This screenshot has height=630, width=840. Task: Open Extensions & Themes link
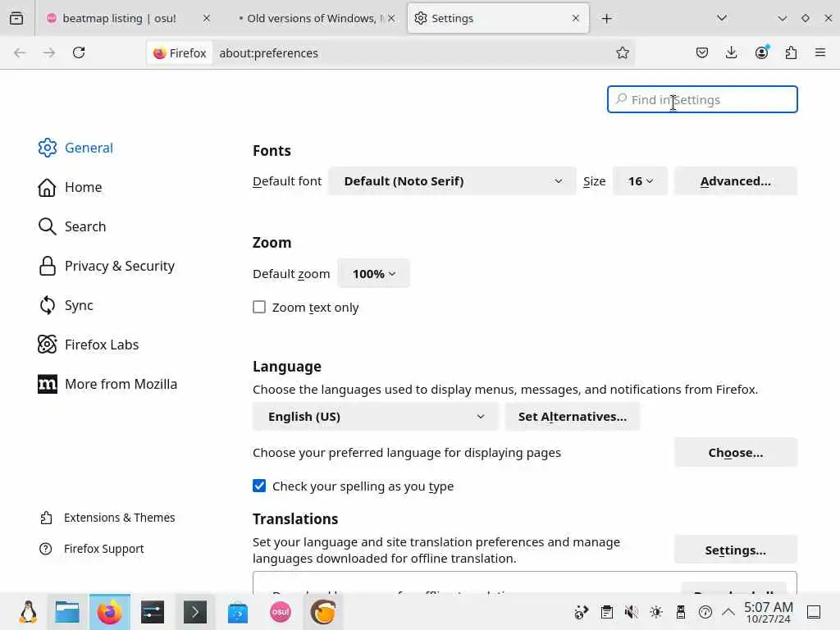coord(107,518)
